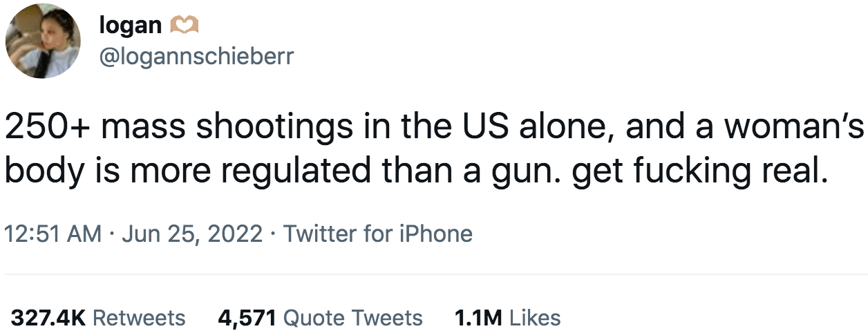Click the phrase 'get fucking real.'
868x331 pixels.
[x=699, y=170]
